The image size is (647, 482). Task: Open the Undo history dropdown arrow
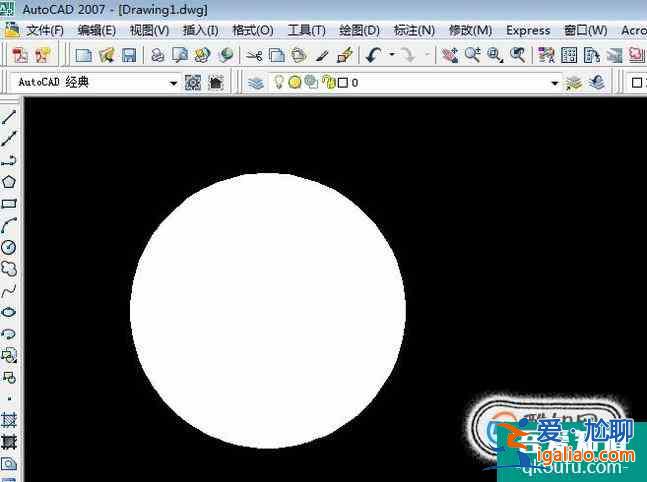[x=392, y=54]
